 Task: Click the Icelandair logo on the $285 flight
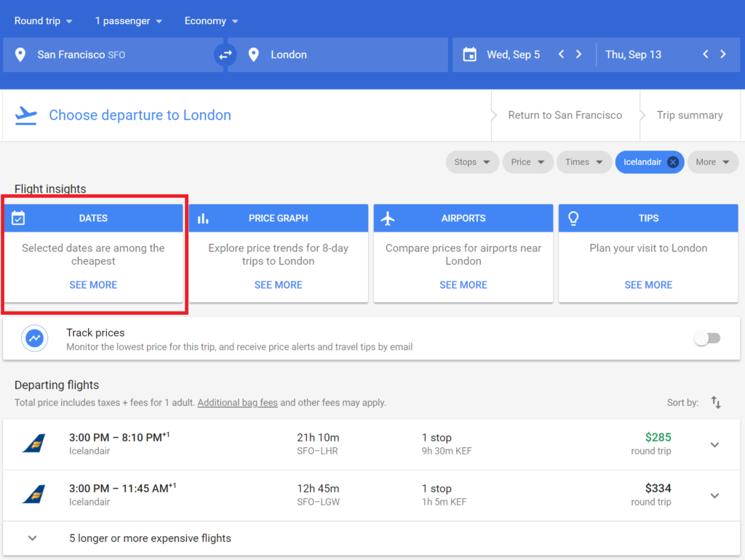33,444
